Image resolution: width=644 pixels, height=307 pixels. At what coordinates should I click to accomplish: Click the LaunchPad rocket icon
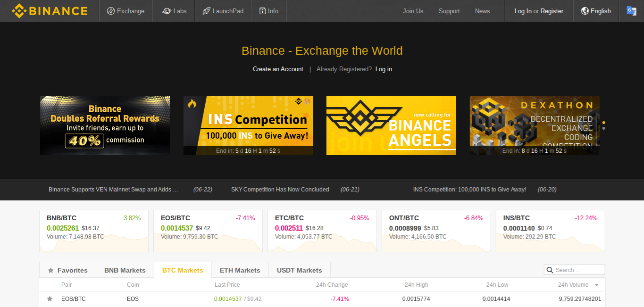[206, 11]
